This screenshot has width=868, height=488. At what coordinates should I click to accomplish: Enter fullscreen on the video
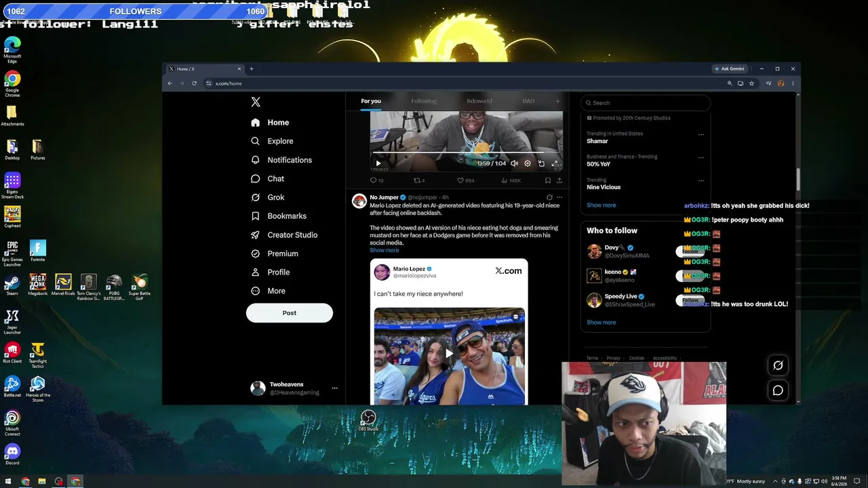555,163
